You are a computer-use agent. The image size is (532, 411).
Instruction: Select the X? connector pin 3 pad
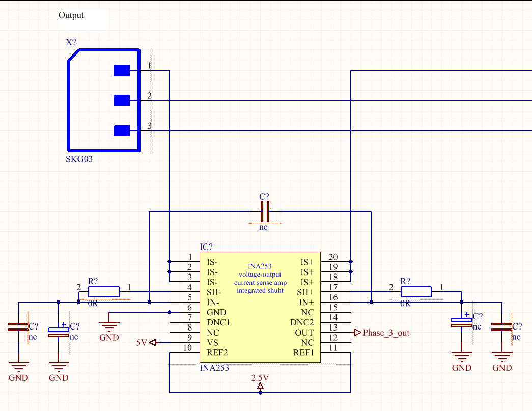coord(122,131)
